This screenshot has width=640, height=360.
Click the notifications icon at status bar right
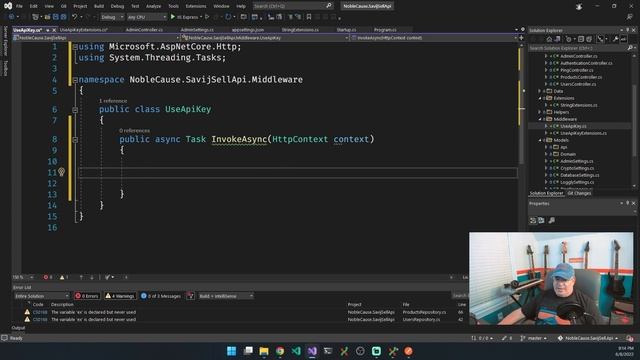(630, 338)
